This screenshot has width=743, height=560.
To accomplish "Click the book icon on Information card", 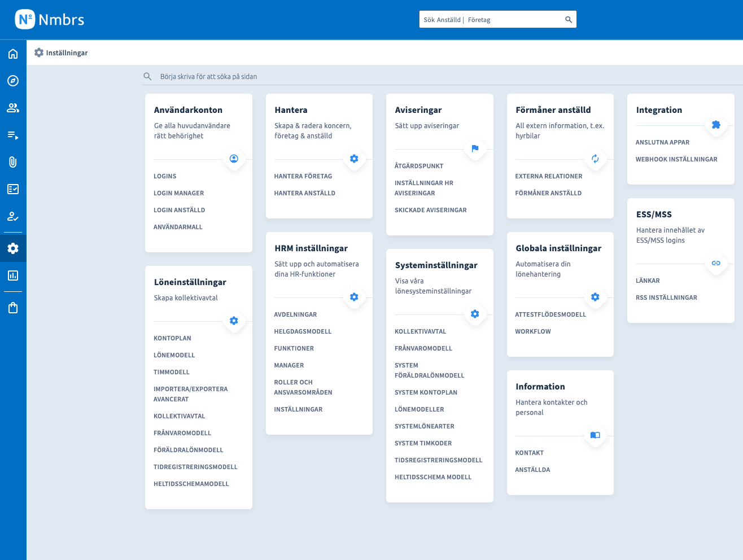I will click(595, 435).
